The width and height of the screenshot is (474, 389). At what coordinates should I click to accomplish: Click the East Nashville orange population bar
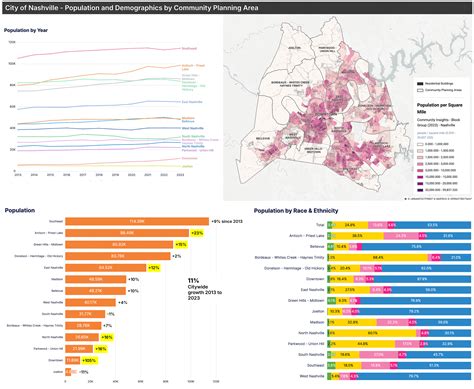(106, 268)
